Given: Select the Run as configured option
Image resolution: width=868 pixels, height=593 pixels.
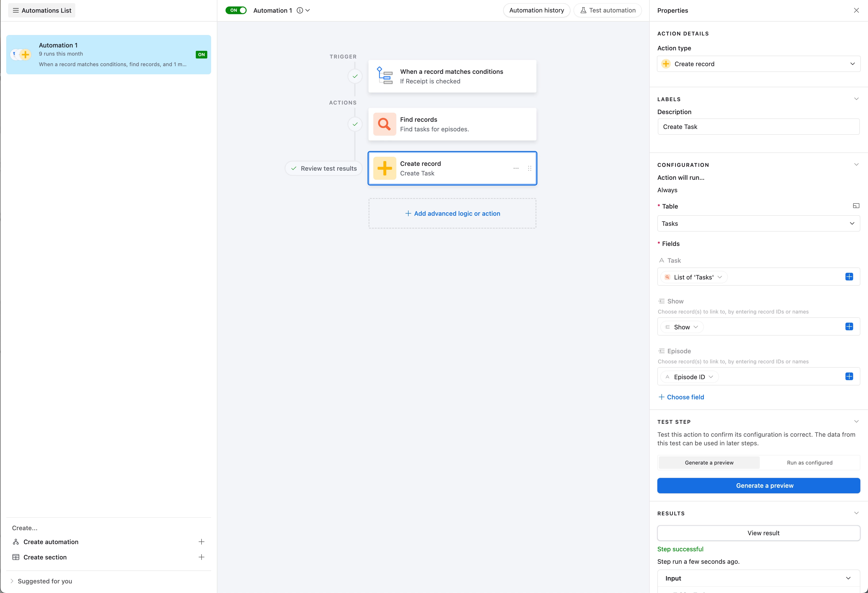Looking at the screenshot, I should click(809, 463).
